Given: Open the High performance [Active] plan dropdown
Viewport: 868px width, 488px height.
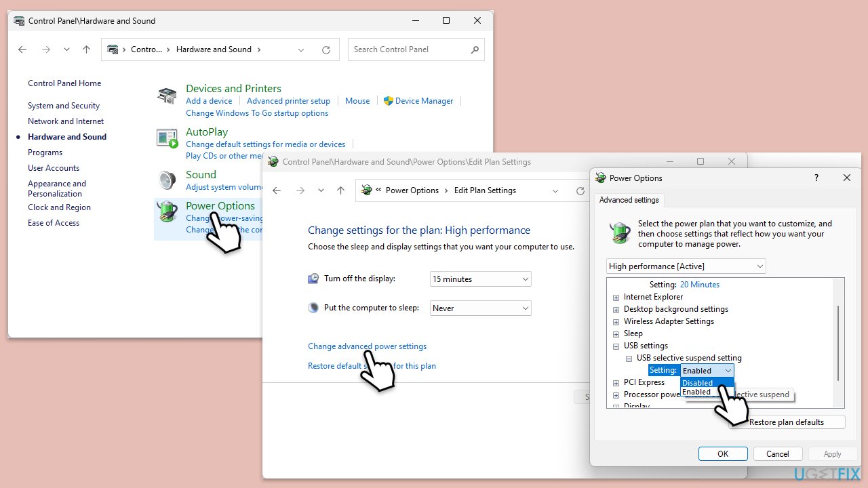Looking at the screenshot, I should point(686,266).
